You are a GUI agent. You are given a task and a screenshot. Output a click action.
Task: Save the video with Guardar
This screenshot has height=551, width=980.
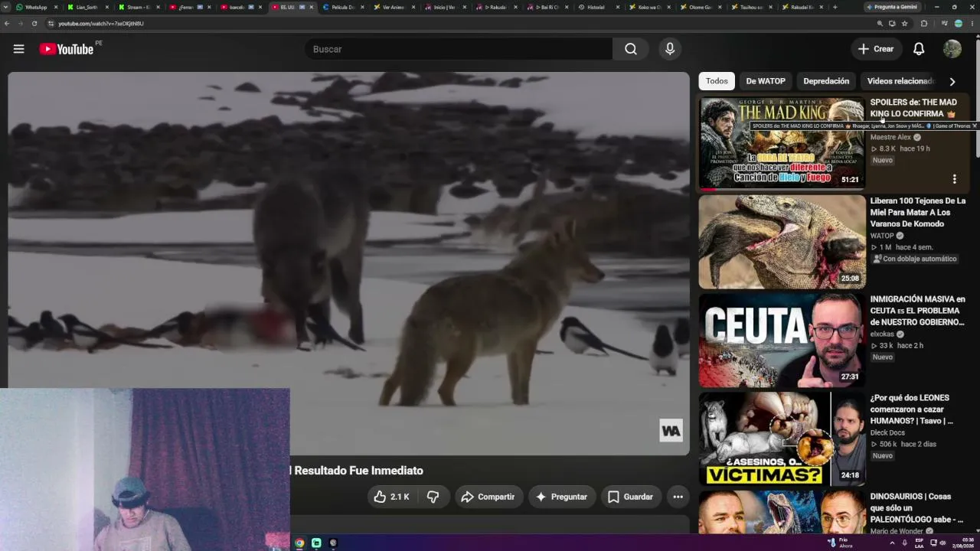[630, 497]
